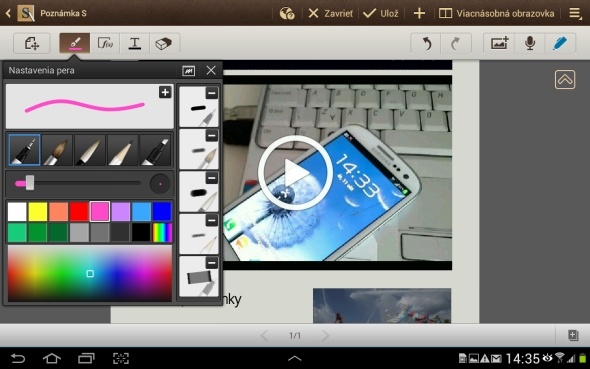
Task: Add a new note with plus icon
Action: (419, 14)
